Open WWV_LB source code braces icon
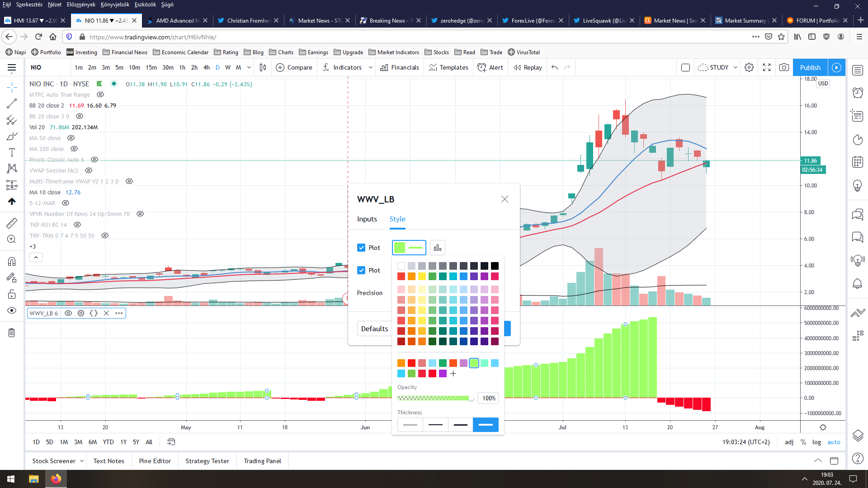The height and width of the screenshot is (488, 868). (x=94, y=313)
